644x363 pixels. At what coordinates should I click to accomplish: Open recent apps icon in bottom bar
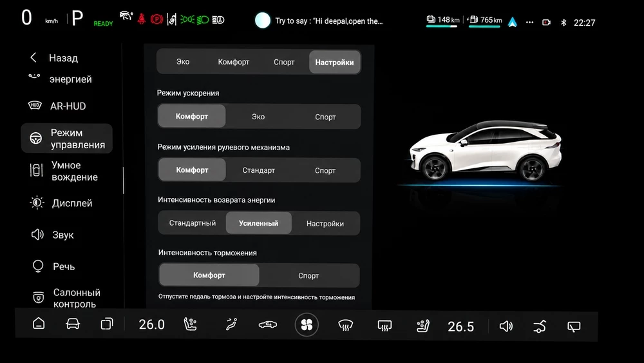[x=107, y=324]
